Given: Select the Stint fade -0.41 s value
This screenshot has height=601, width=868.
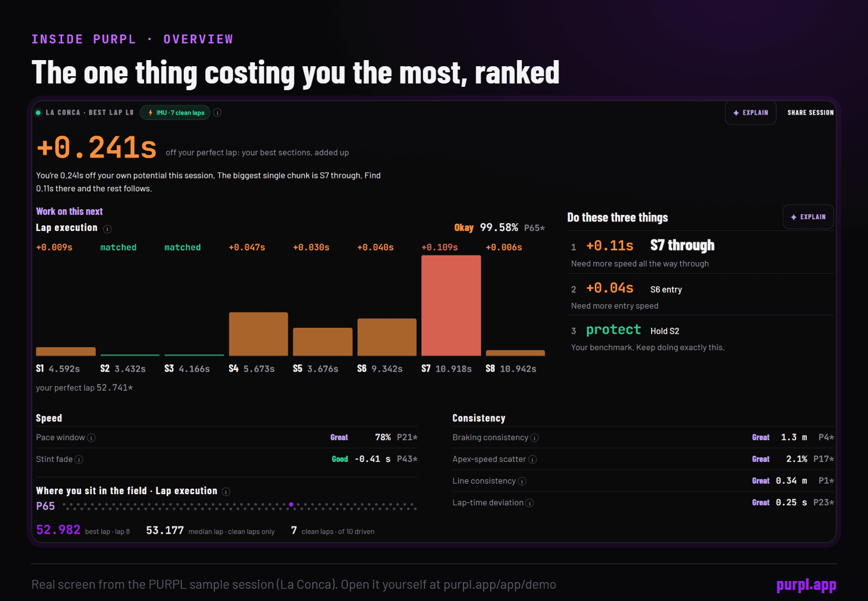Looking at the screenshot, I should point(373,459).
